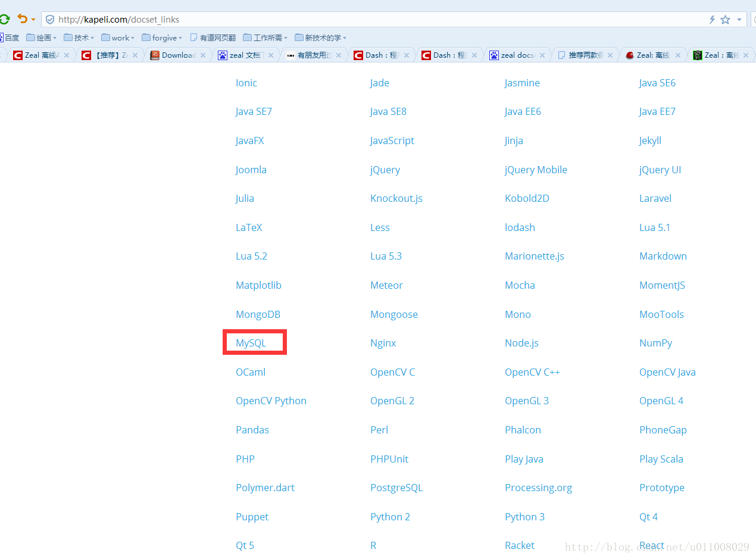Open the MySQL docset link
Viewport: 756px width, 559px height.
(251, 343)
